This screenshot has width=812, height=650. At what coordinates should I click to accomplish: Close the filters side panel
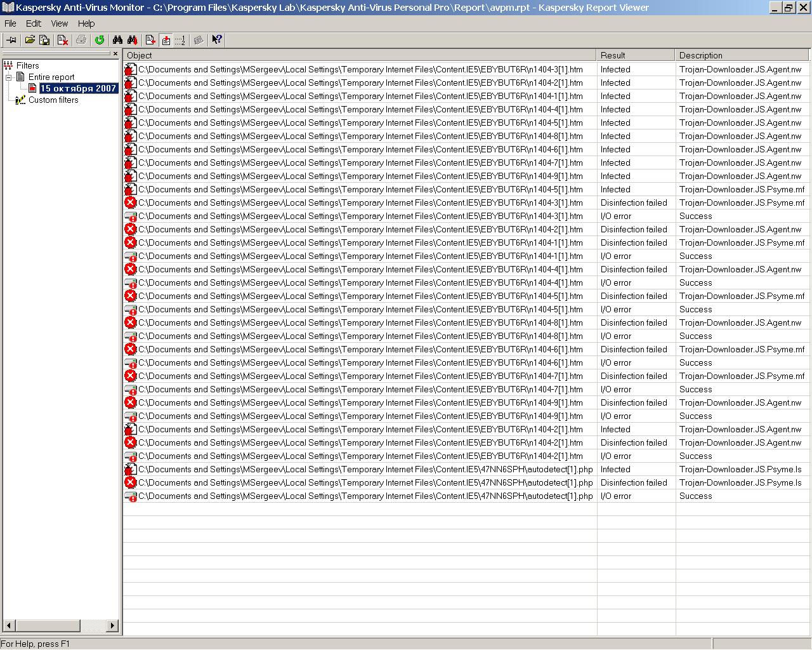coord(115,54)
